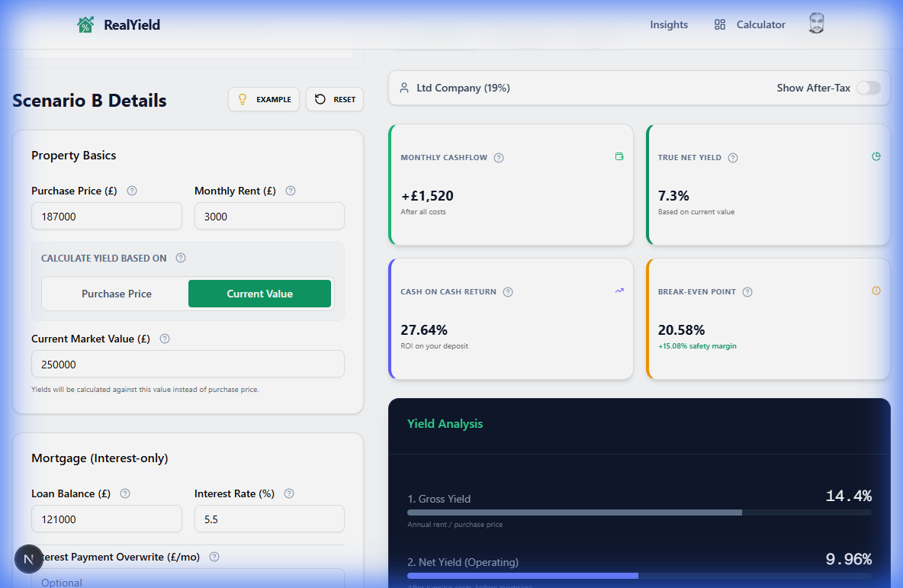The height and width of the screenshot is (588, 903).
Task: Open the Monthly Cashflow help tooltip
Action: point(498,158)
